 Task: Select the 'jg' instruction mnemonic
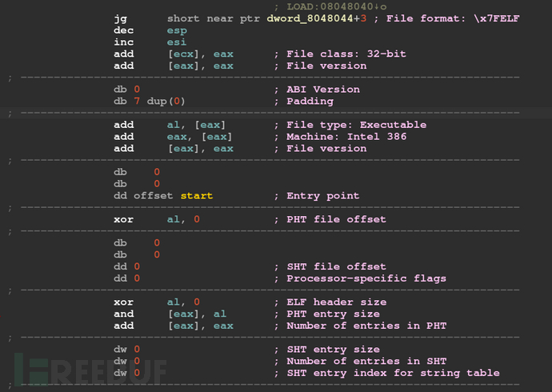[120, 18]
